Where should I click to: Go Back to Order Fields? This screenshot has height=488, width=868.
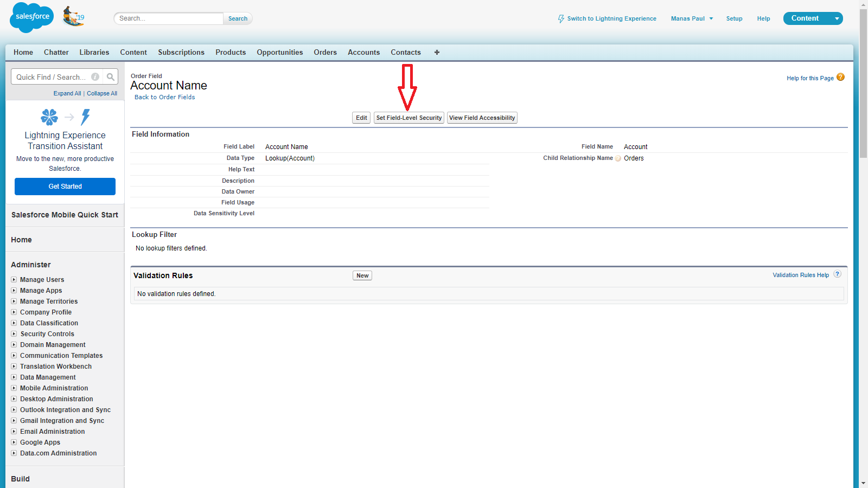[165, 97]
